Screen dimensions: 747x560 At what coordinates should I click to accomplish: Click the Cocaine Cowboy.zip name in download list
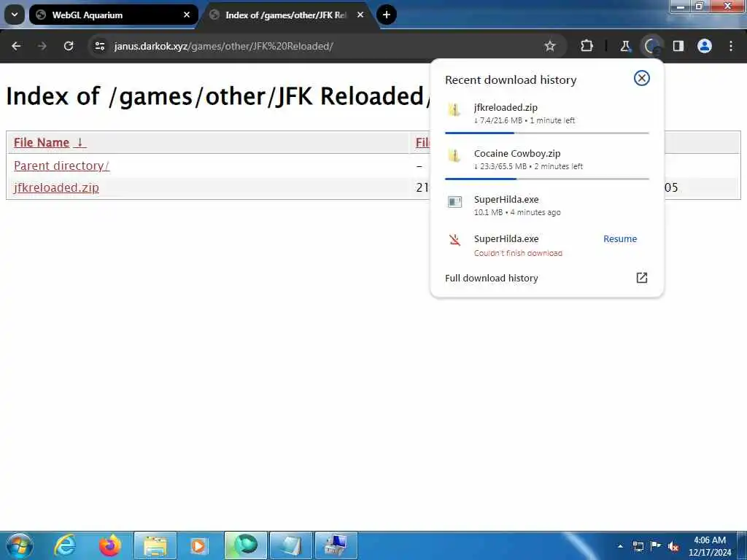coord(517,153)
